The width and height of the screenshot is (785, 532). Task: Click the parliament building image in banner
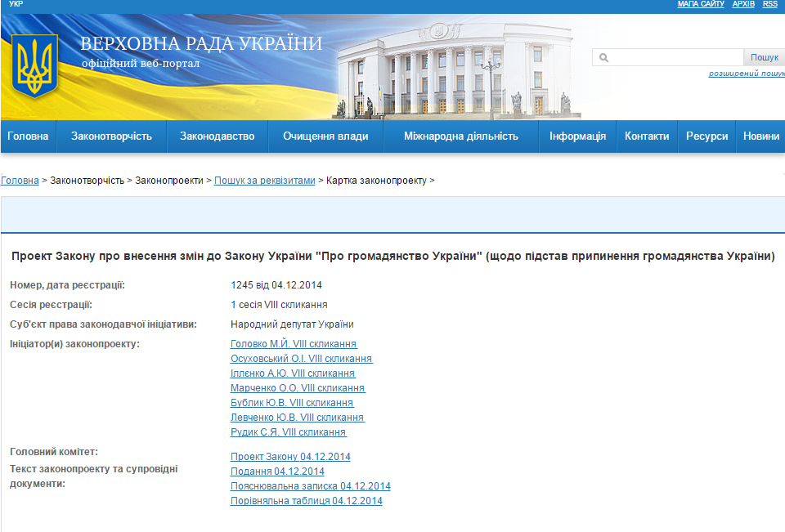coord(455,70)
